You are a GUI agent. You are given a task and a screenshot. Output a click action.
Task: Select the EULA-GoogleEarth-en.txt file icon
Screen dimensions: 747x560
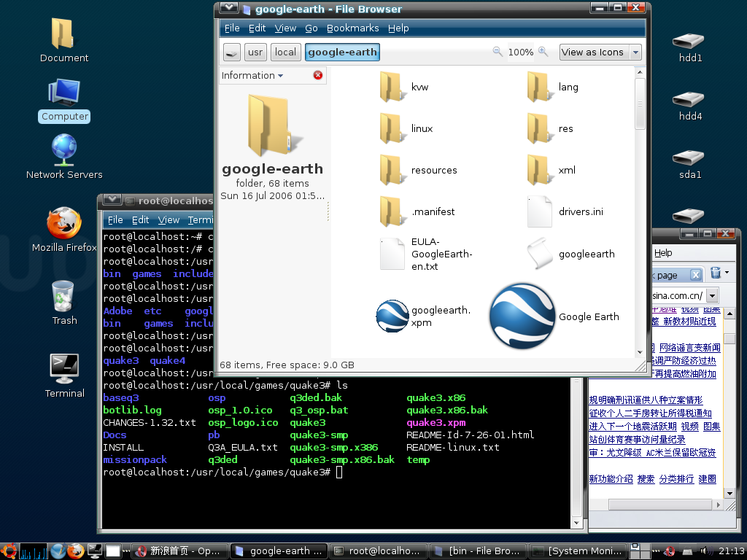[x=392, y=254]
